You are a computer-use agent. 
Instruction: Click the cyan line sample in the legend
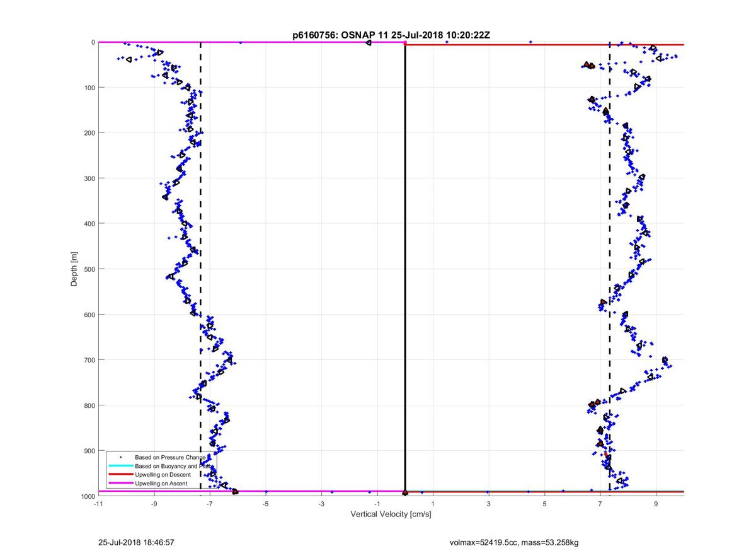pos(120,465)
